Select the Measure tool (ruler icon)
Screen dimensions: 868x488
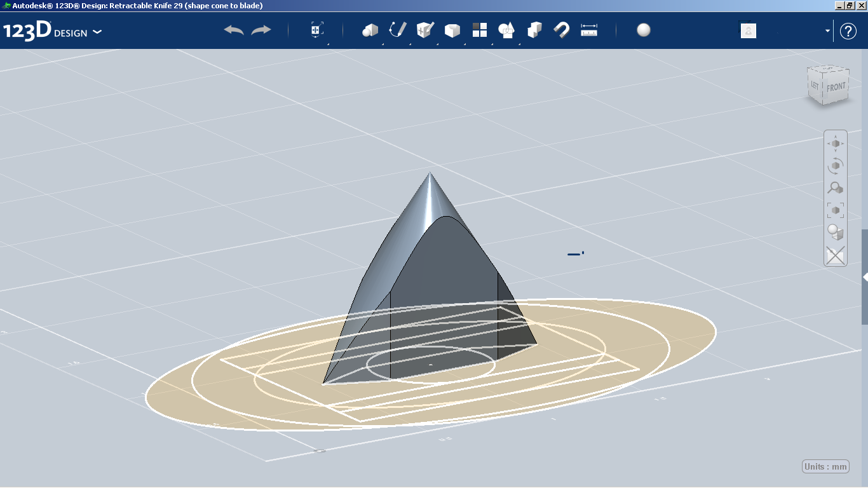[x=588, y=30]
